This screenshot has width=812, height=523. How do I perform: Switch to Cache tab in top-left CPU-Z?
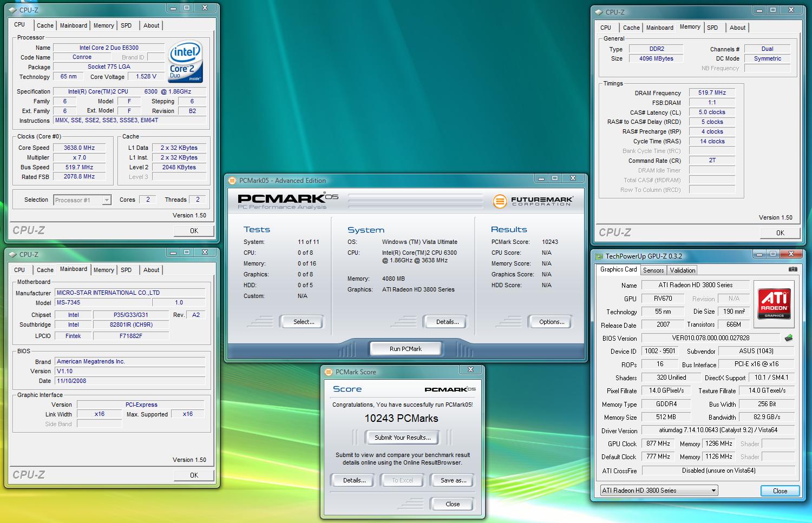point(45,25)
